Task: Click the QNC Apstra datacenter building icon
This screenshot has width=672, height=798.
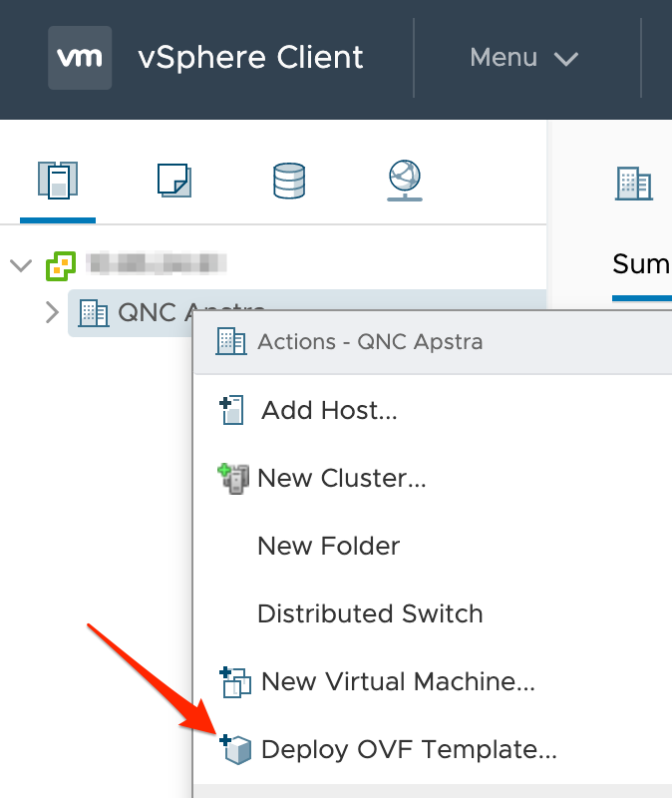Action: click(94, 312)
